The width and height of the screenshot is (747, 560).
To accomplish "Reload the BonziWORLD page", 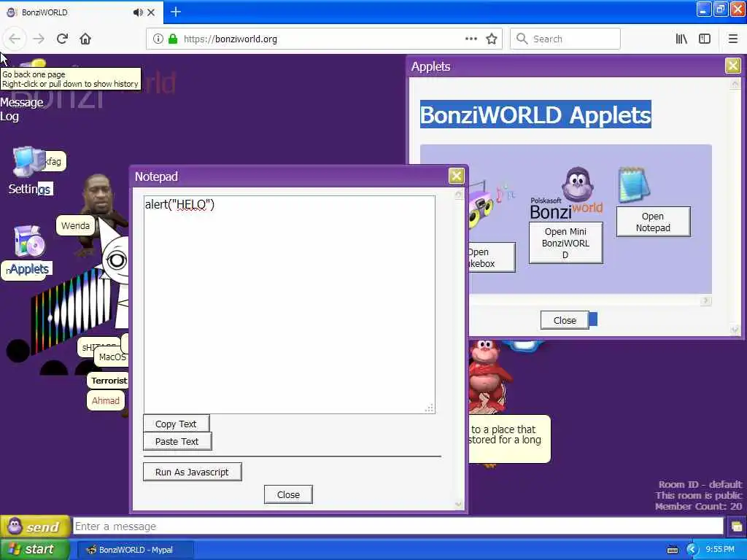I will [62, 39].
